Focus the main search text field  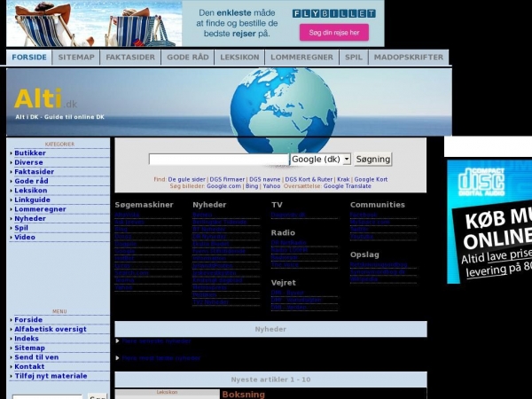click(219, 159)
